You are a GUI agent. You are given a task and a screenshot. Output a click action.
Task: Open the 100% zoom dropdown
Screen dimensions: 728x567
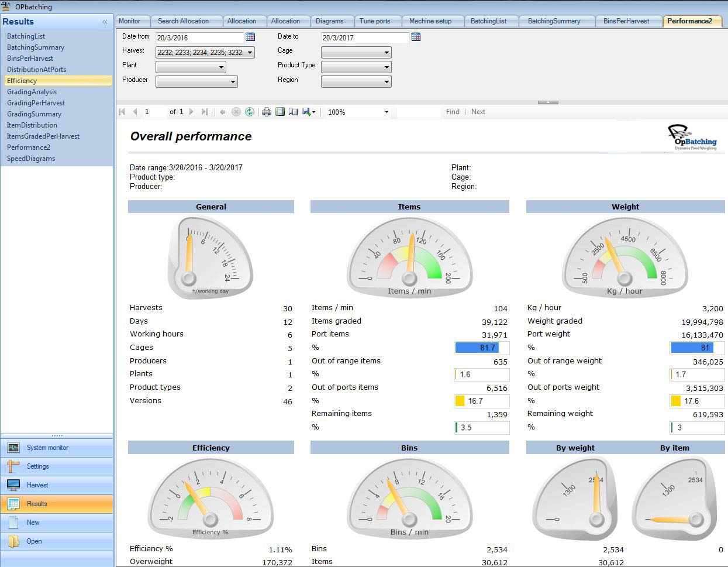pos(386,112)
